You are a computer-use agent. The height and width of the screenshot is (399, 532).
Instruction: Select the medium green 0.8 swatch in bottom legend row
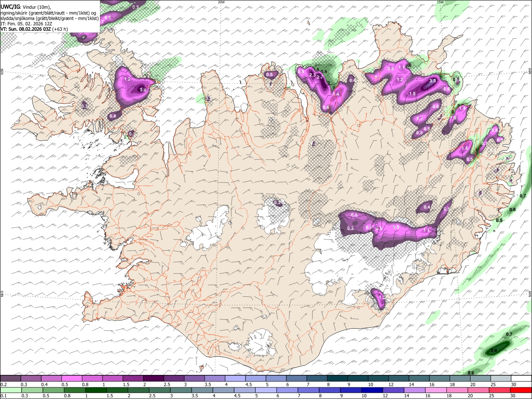pos(75,390)
